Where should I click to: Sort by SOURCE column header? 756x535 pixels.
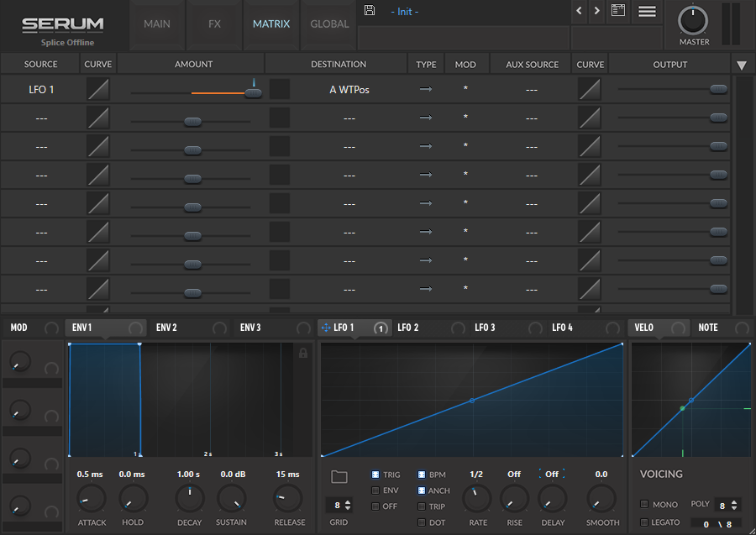(40, 64)
